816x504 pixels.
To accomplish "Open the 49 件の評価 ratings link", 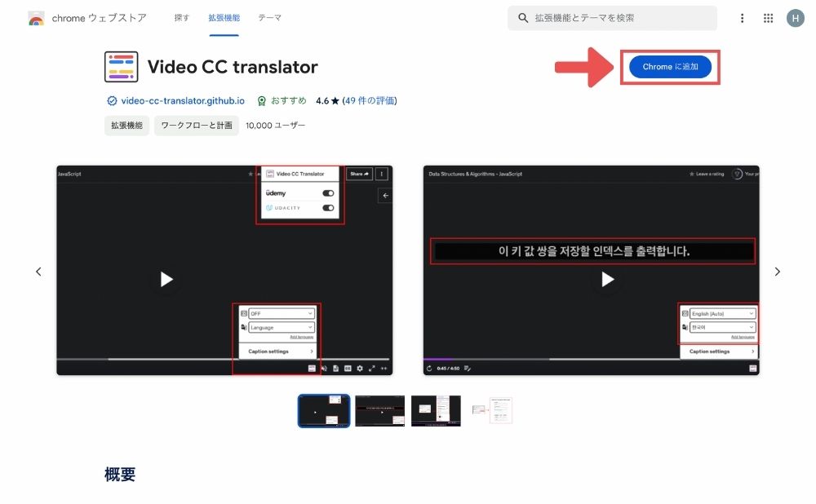I will 370,100.
